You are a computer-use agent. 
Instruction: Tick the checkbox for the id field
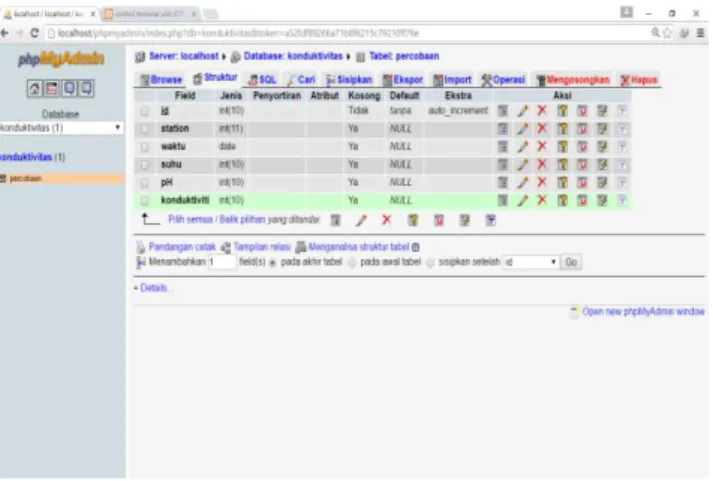point(145,111)
